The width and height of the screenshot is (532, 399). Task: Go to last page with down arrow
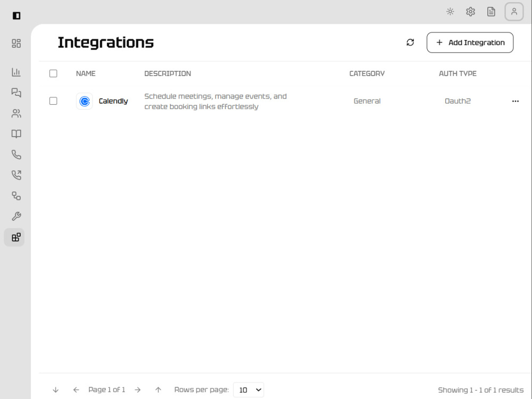[x=56, y=390]
